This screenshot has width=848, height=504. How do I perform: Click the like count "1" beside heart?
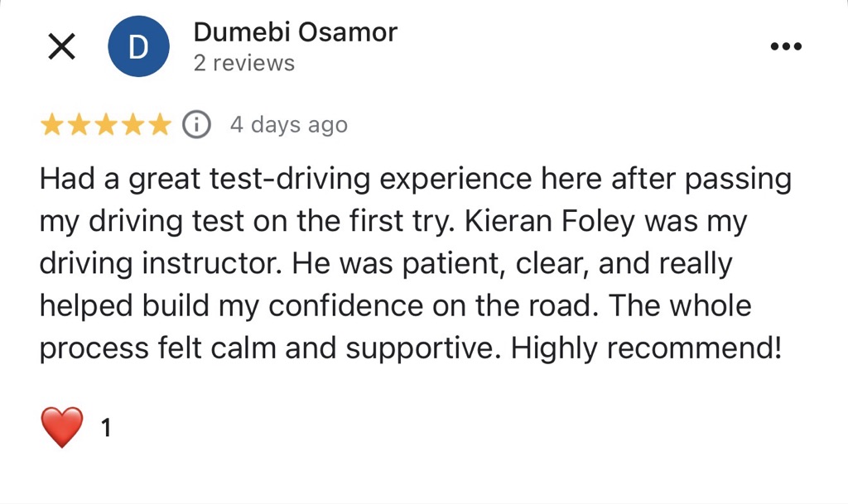point(105,428)
